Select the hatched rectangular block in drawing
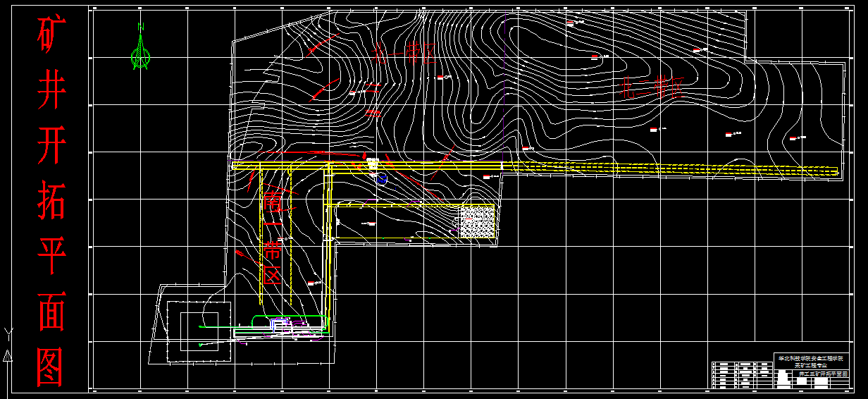868x399 pixels. (478, 221)
